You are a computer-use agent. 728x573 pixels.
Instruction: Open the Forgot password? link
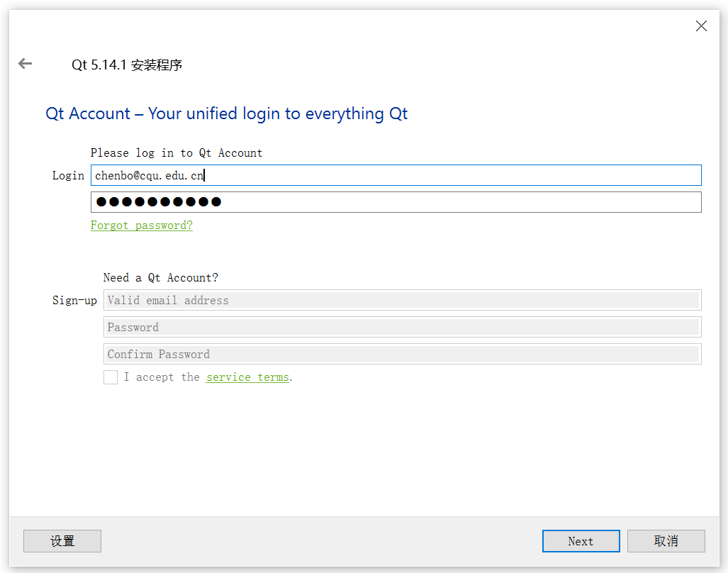(142, 226)
